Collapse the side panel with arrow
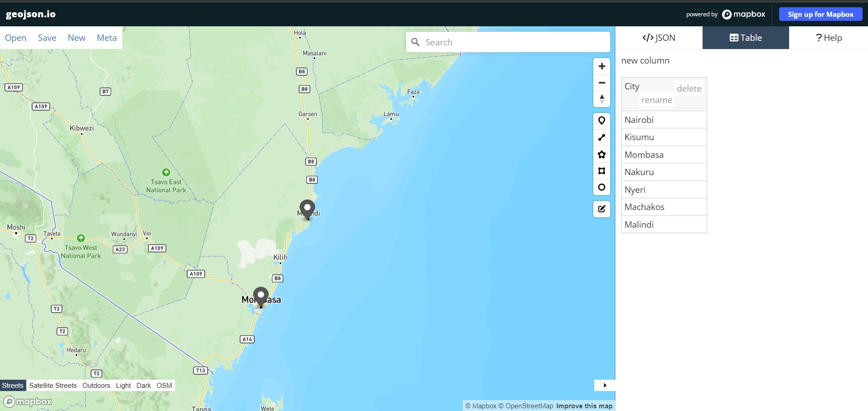868x411 pixels. [605, 385]
